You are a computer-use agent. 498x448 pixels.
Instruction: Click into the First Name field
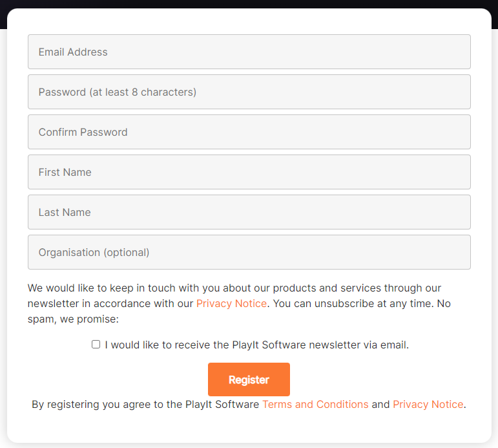point(249,172)
